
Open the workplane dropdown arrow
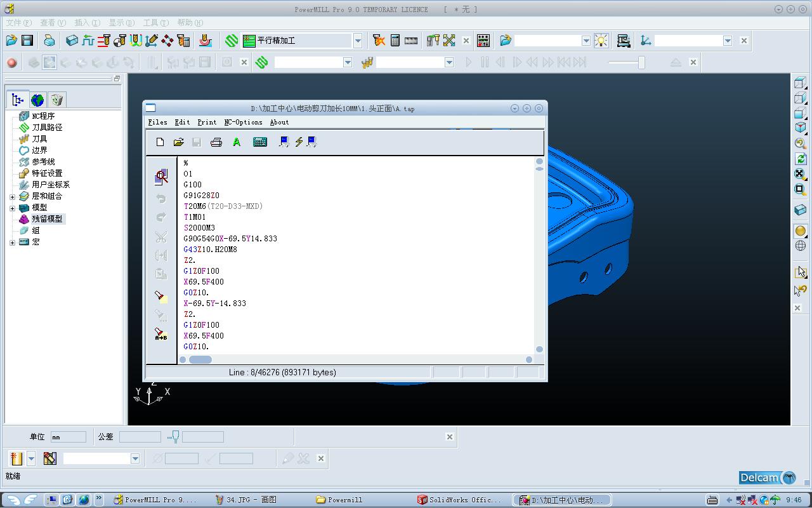point(728,41)
